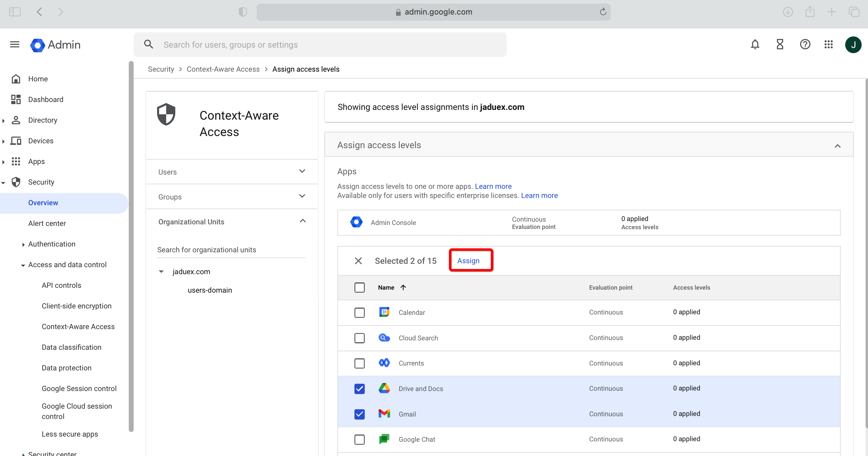Expand Apps in the sidebar
Viewport: 868px width, 456px height.
3,162
